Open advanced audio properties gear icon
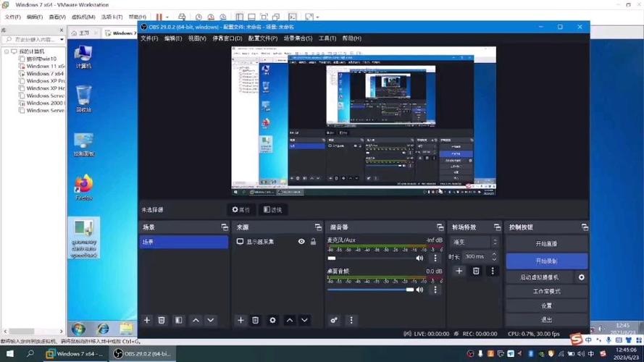Screen dimensions: 644x362 pos(334,320)
